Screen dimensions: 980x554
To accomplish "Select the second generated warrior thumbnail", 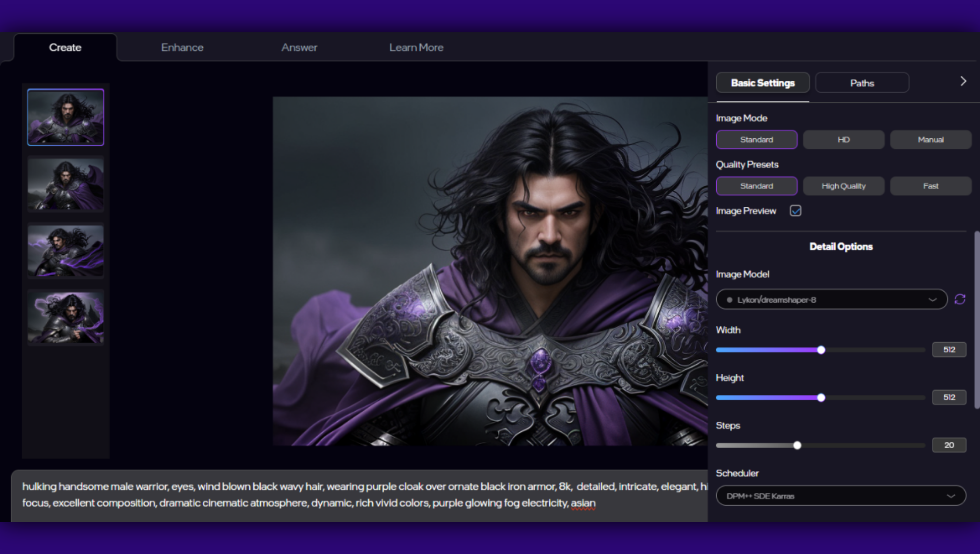I will [x=66, y=184].
